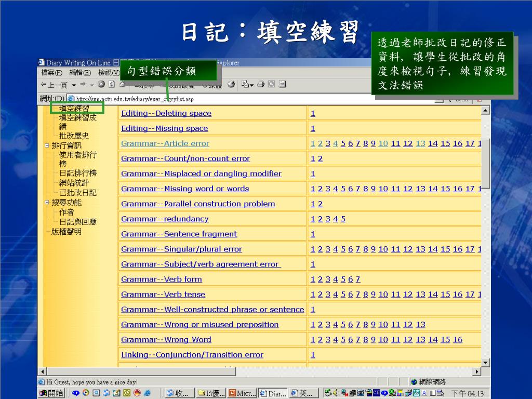Viewport: 532px width, 399px height.
Task: Open exercise 7 in Grammar--Verb form row
Action: pyautogui.click(x=358, y=280)
